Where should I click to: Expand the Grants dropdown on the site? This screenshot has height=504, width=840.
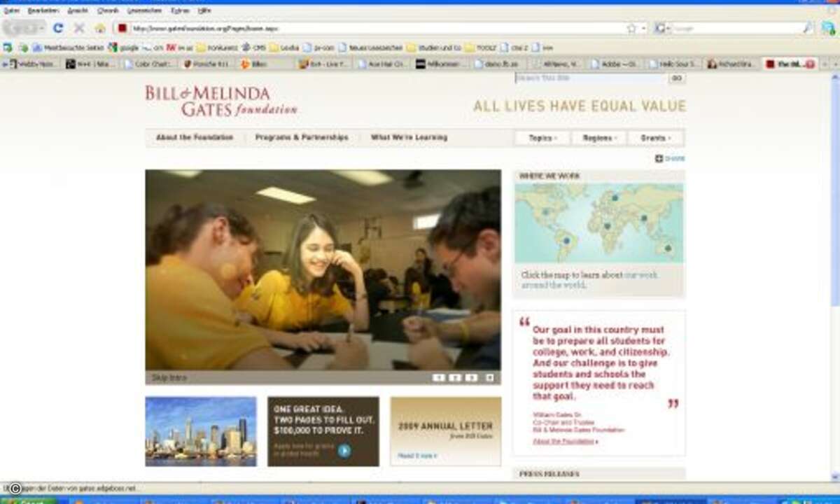click(656, 138)
